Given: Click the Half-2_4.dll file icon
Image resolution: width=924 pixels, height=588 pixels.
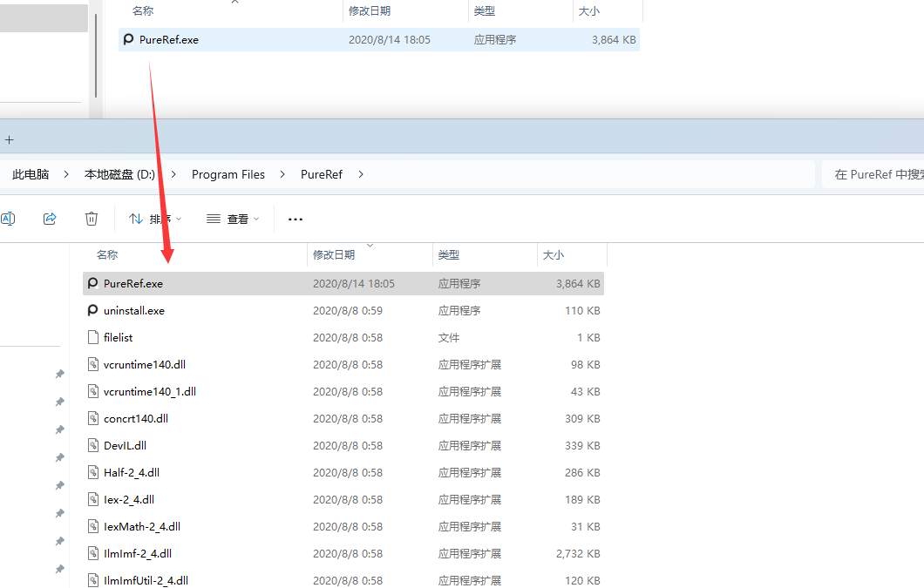Looking at the screenshot, I should 92,472.
